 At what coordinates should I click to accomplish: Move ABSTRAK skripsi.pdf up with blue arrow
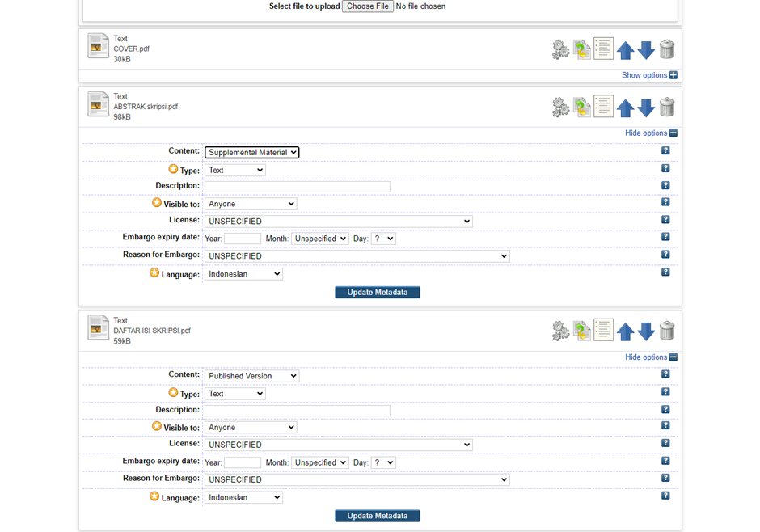point(625,108)
